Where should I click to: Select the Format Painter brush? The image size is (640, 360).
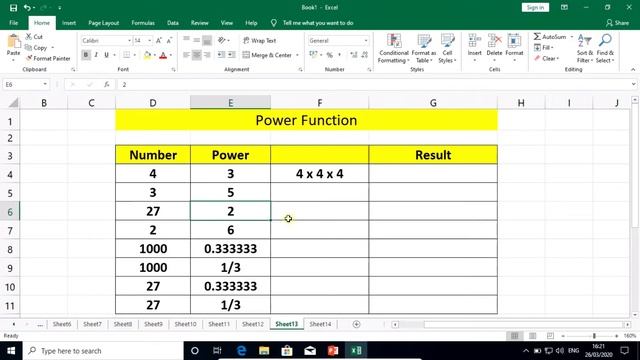pos(29,58)
